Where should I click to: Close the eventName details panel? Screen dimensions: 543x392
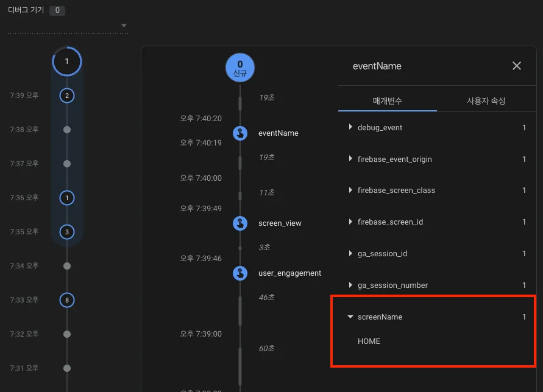click(517, 66)
